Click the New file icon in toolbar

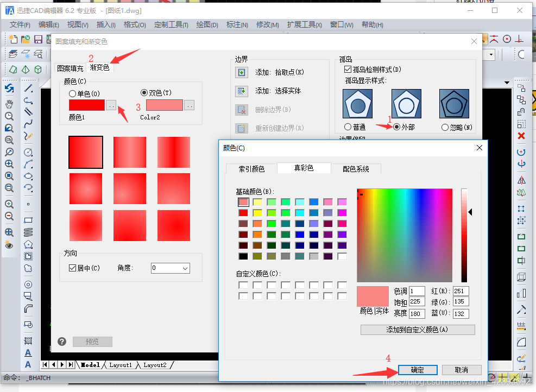coord(14,39)
